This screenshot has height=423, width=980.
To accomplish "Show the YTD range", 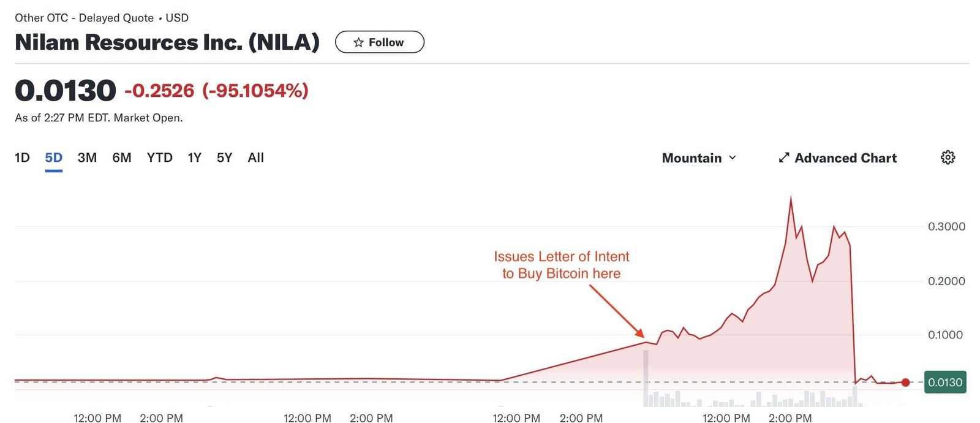I will 160,158.
